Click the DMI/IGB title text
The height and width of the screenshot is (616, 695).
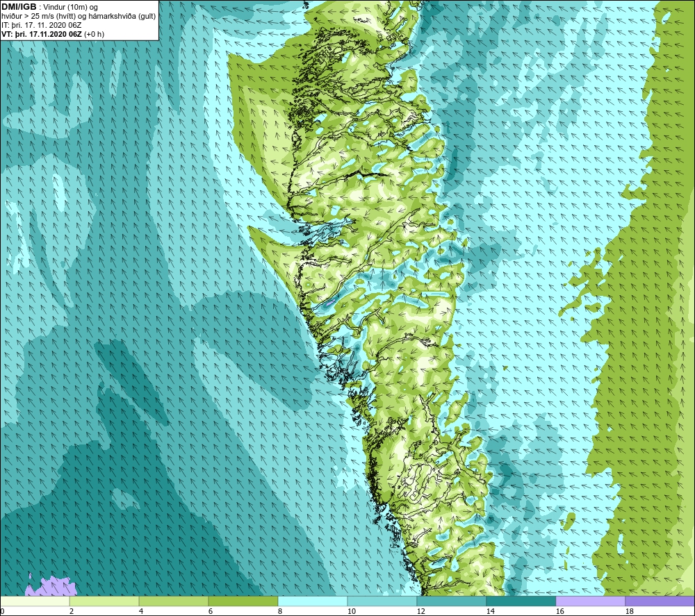pyautogui.click(x=19, y=7)
